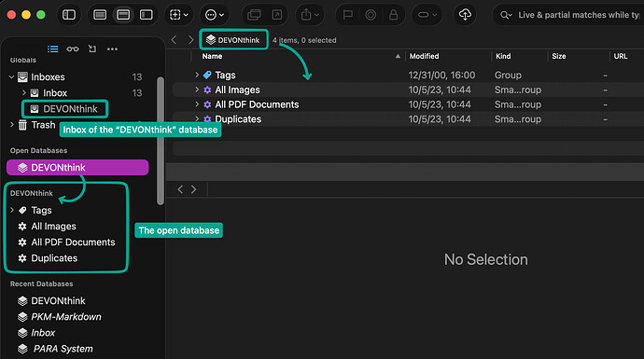Focus the Live & partial matches search field
This screenshot has width=644, height=359.
(579, 15)
